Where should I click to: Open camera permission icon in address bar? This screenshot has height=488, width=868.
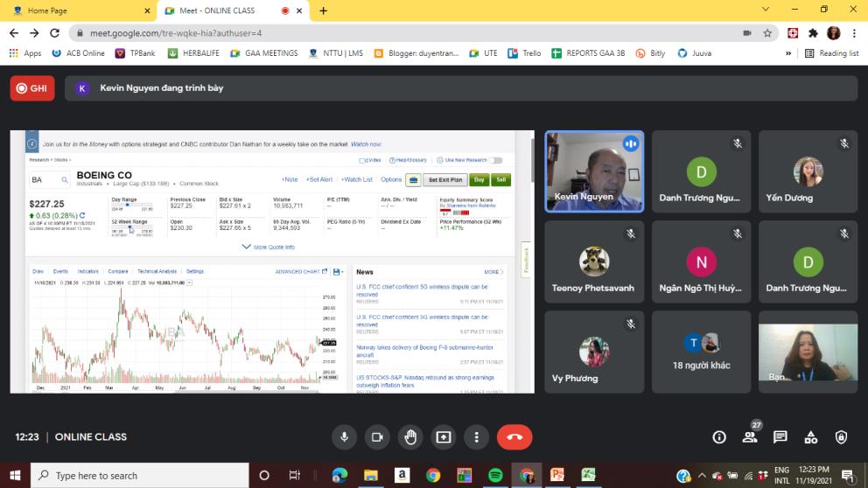pos(746,33)
